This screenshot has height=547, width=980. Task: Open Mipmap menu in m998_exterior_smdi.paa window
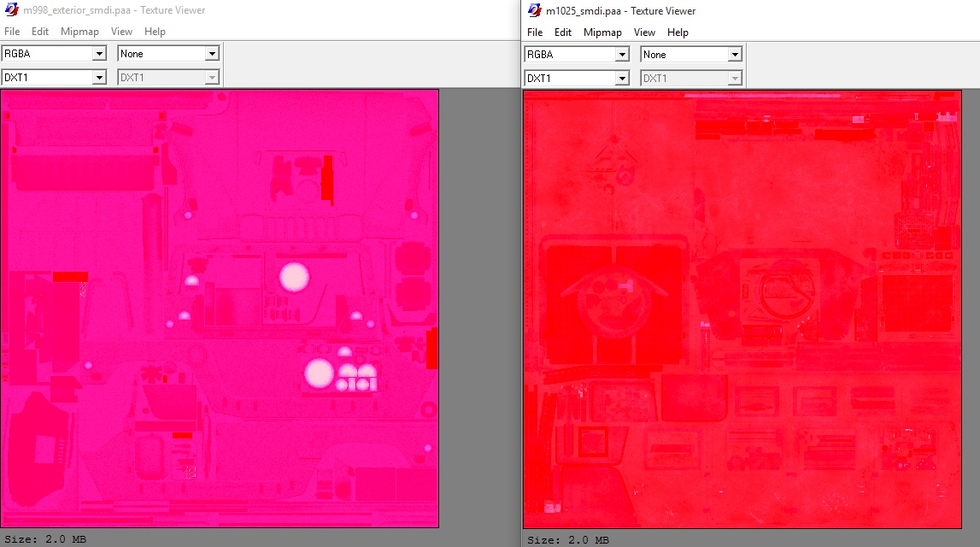(x=79, y=32)
